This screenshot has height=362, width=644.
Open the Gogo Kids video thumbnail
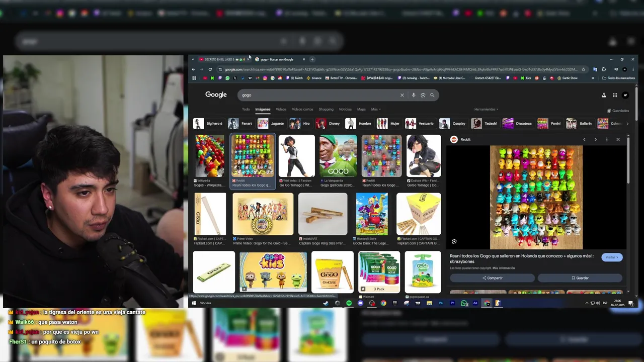coord(273,271)
